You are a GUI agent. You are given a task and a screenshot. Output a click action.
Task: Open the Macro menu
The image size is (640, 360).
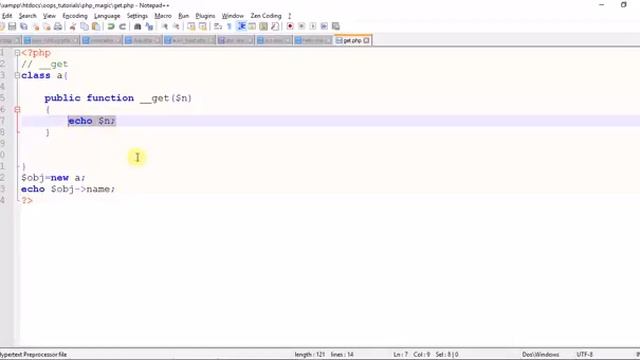pos(163,16)
